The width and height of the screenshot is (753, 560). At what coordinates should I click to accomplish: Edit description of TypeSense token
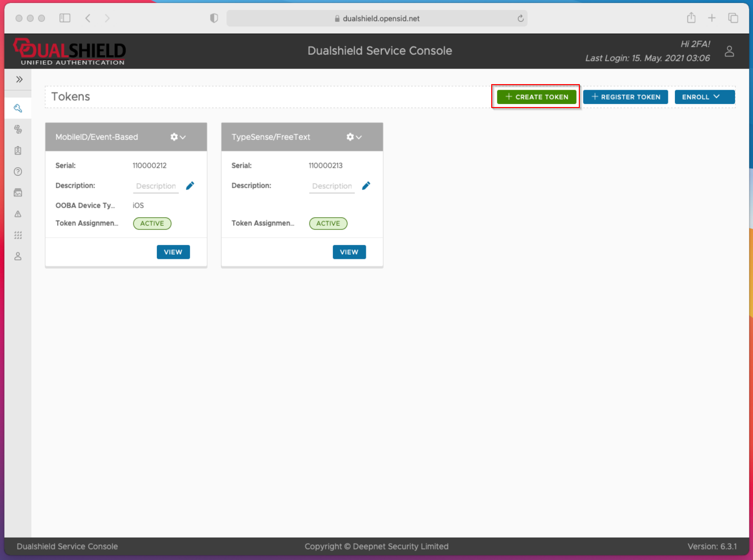[366, 186]
